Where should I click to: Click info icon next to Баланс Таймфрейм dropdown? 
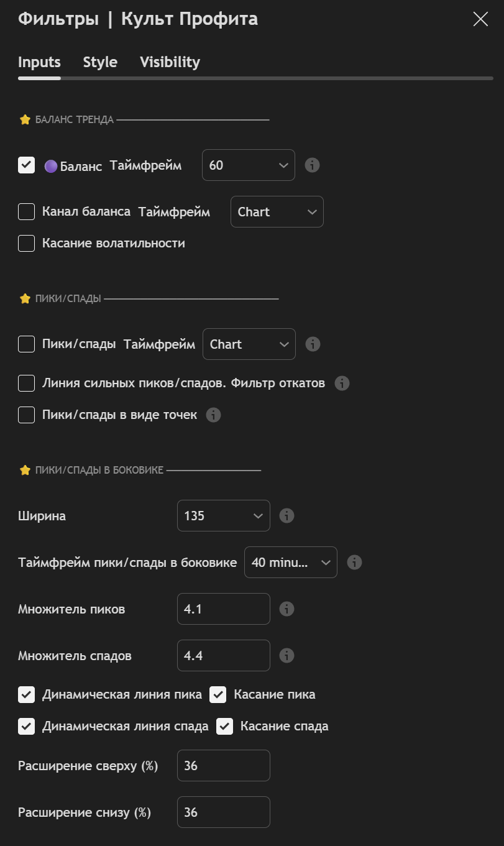tap(313, 165)
